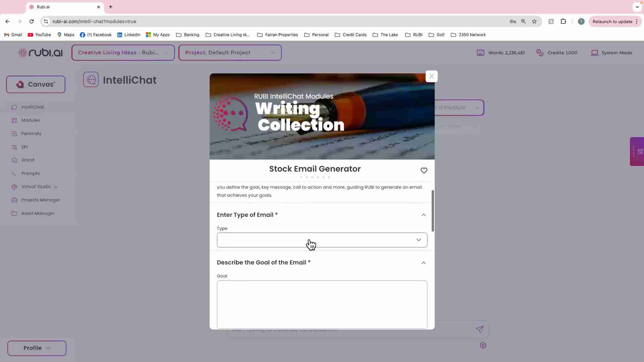The image size is (644, 362).
Task: Click the heart favorite icon for Stock Email Generator
Action: coord(424,171)
